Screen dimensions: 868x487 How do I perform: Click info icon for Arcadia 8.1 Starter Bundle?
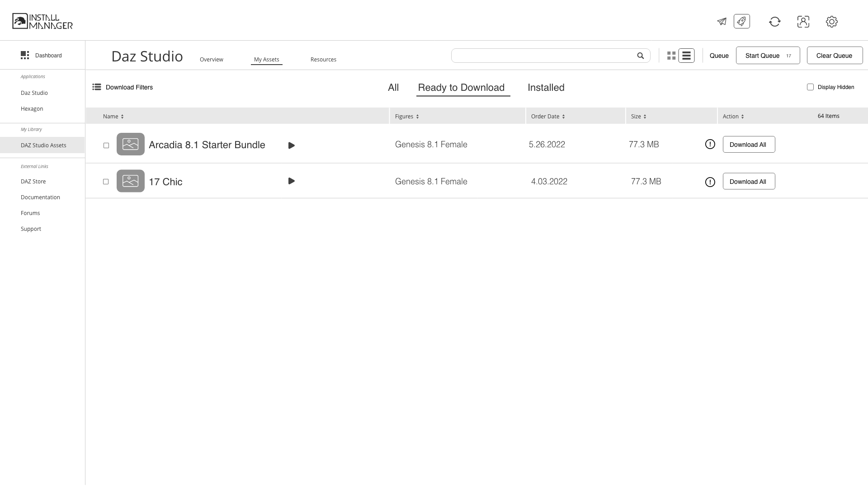pos(710,144)
